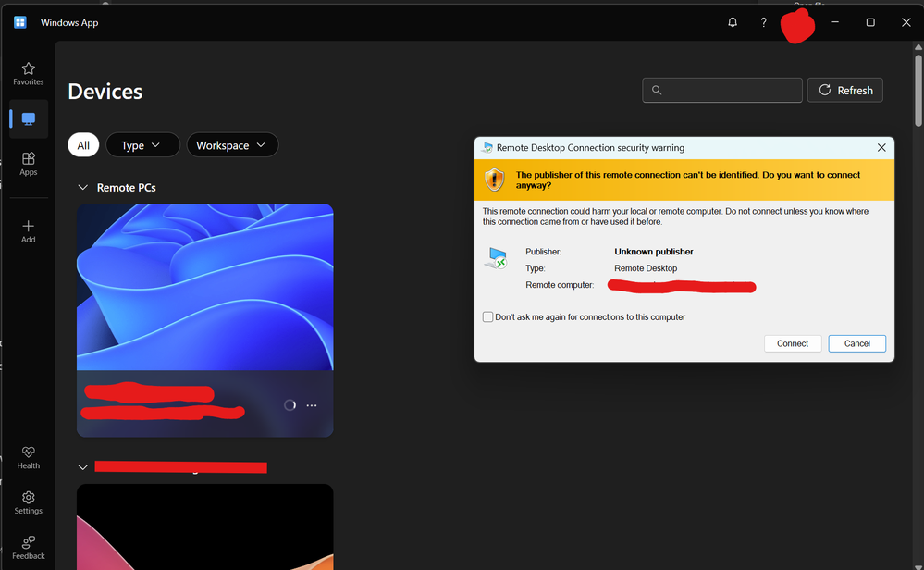Click the scrollbar down arrow
Viewport: 924px width, 570px height.
pyautogui.click(x=918, y=566)
